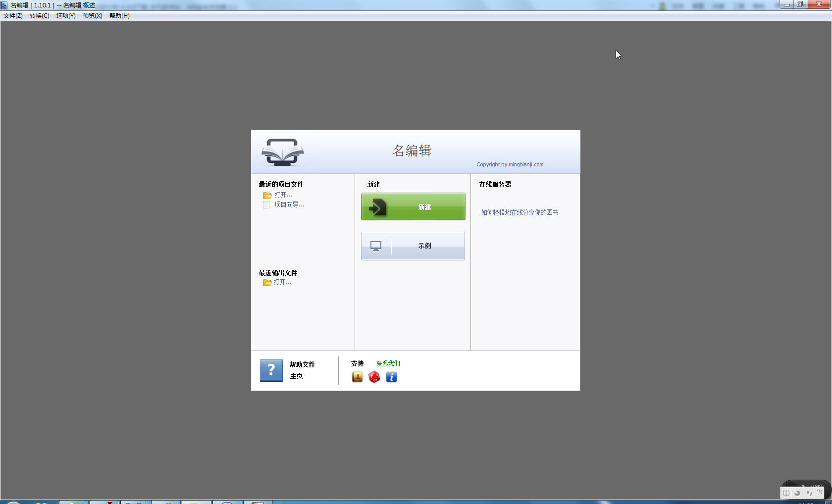The height and width of the screenshot is (504, 832).
Task: Click the blue question mark help icon
Action: [x=271, y=370]
